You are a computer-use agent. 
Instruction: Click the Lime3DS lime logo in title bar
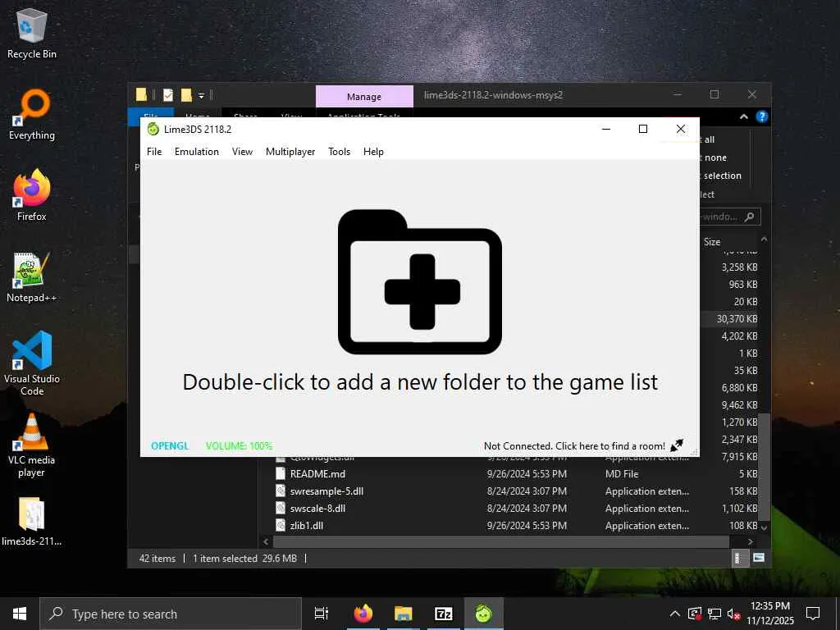point(153,129)
